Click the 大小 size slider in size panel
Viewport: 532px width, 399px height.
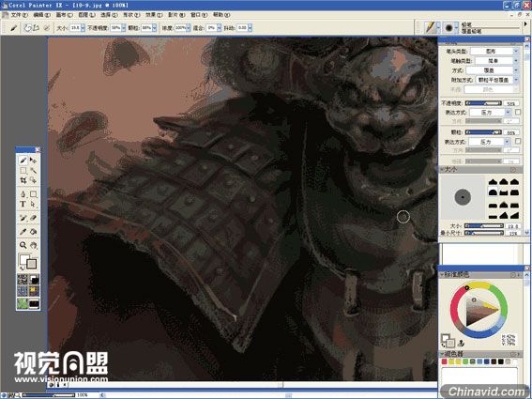tap(483, 226)
